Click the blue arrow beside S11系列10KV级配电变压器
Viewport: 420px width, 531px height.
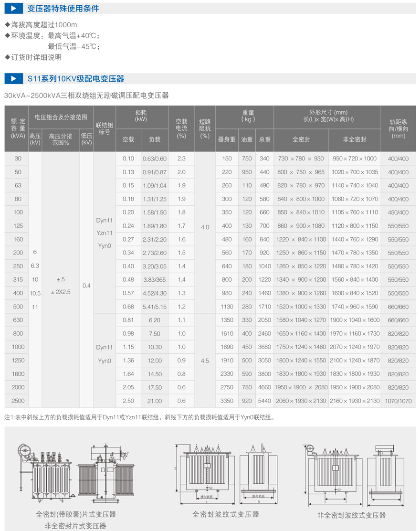point(14,79)
